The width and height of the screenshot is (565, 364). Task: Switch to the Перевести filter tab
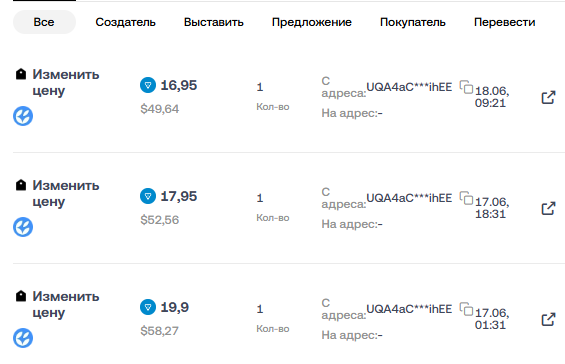(504, 22)
